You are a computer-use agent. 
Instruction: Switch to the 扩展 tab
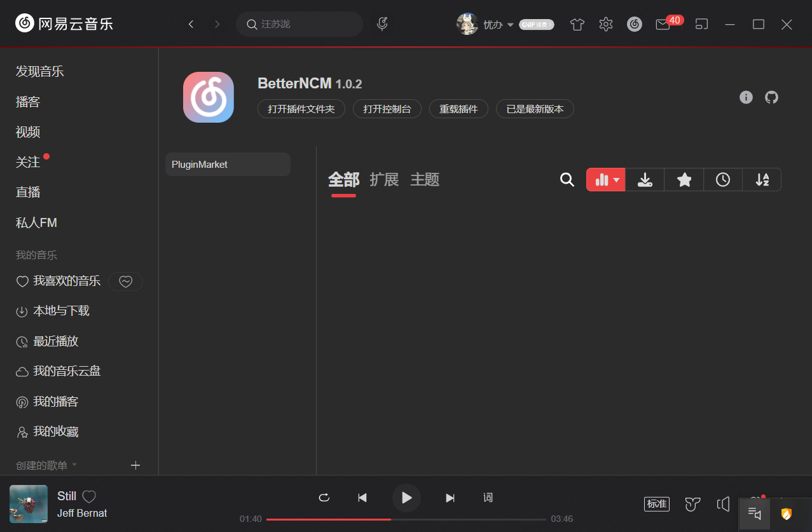(x=384, y=180)
